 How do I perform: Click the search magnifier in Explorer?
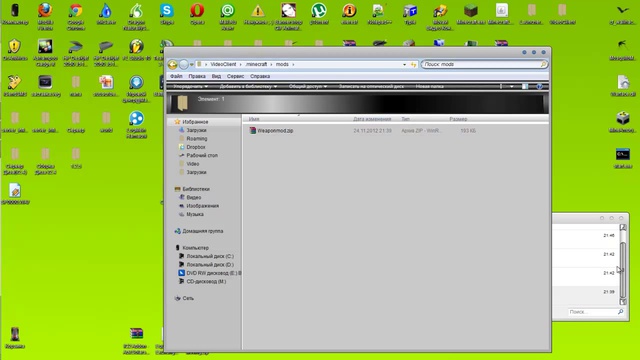543,64
